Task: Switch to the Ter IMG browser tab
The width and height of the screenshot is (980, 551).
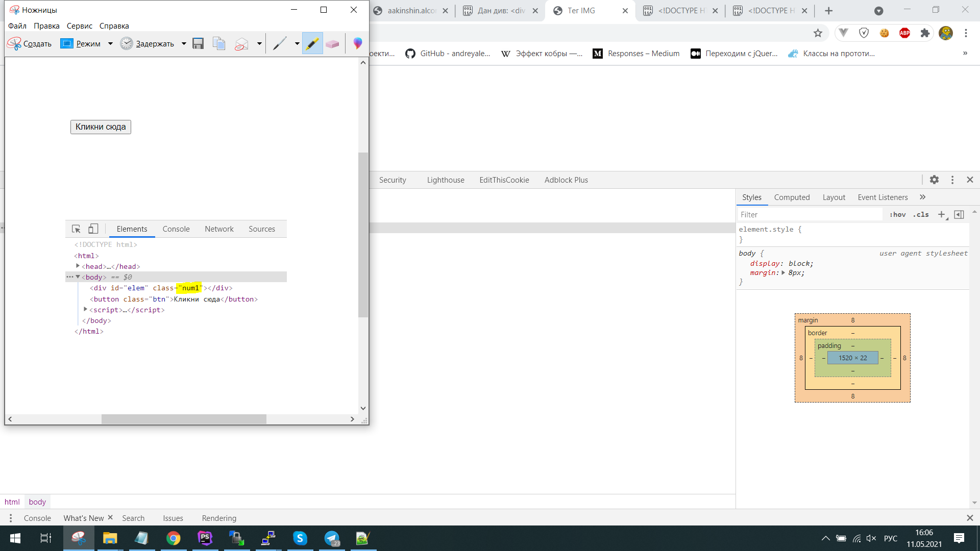Action: click(591, 11)
